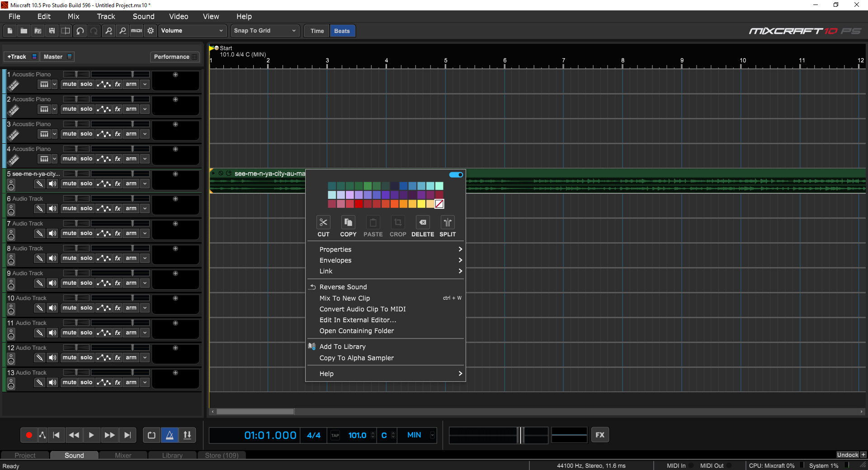Click the Cut scissors icon in context menu

click(x=323, y=222)
